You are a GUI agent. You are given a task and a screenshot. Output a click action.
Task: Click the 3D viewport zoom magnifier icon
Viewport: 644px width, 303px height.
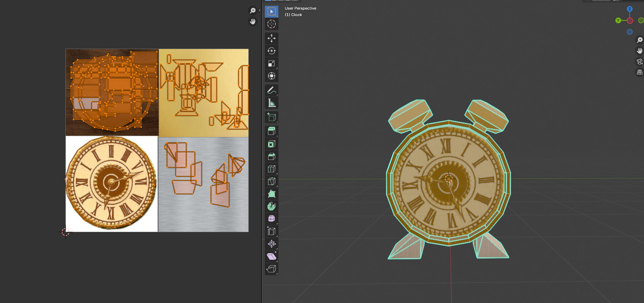pos(640,40)
